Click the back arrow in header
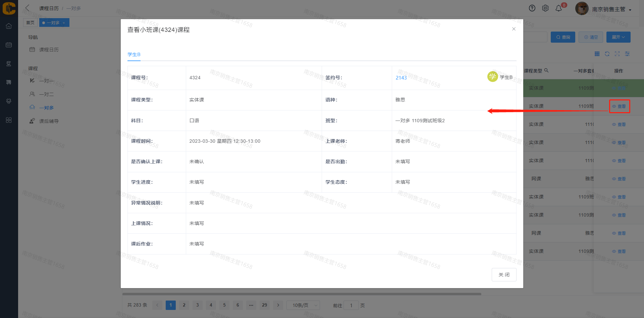 pyautogui.click(x=28, y=8)
